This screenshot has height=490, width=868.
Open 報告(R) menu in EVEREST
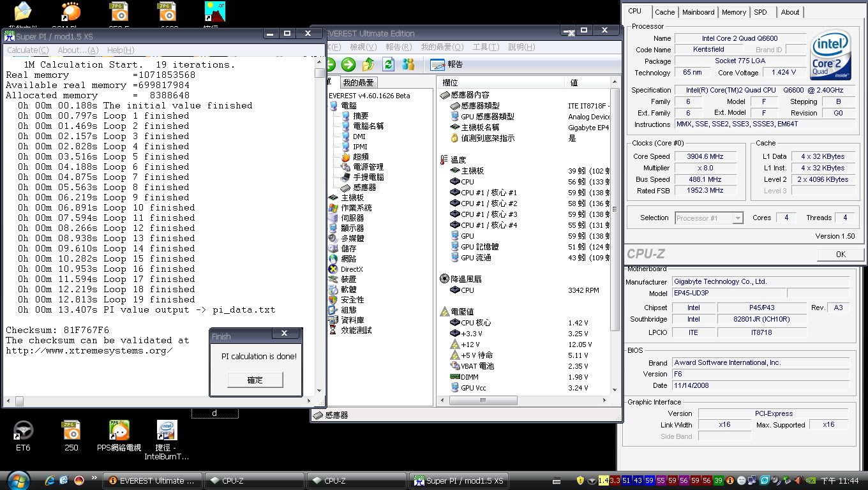point(398,47)
